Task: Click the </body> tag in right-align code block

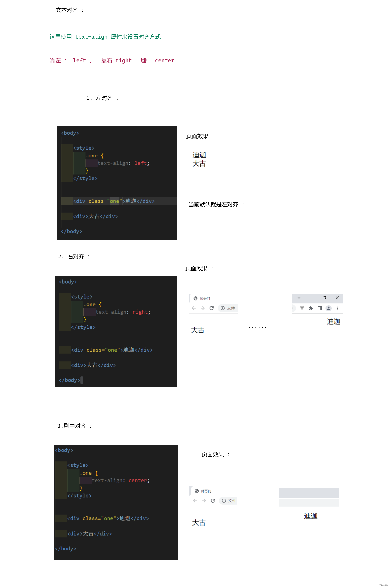Action: pyautogui.click(x=69, y=380)
